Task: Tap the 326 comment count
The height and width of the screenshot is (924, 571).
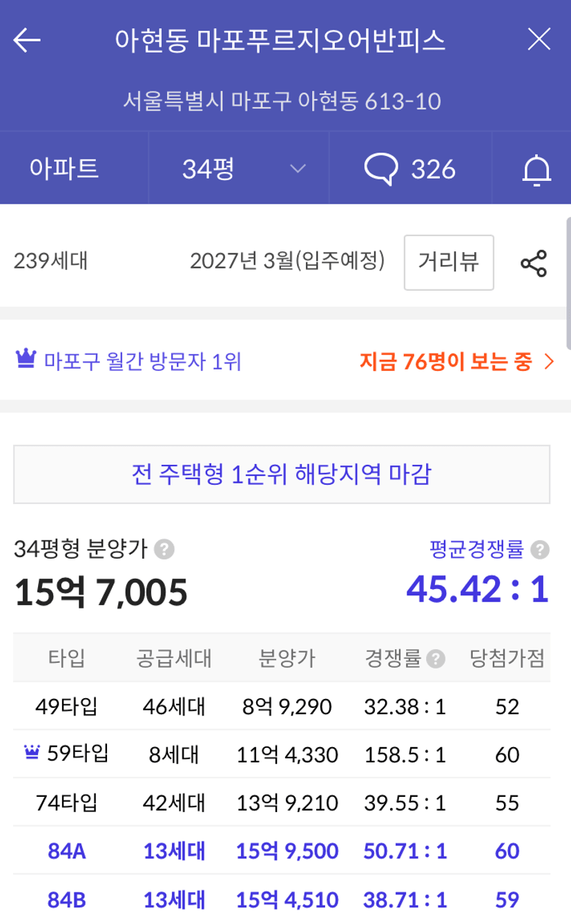Action: pyautogui.click(x=434, y=169)
